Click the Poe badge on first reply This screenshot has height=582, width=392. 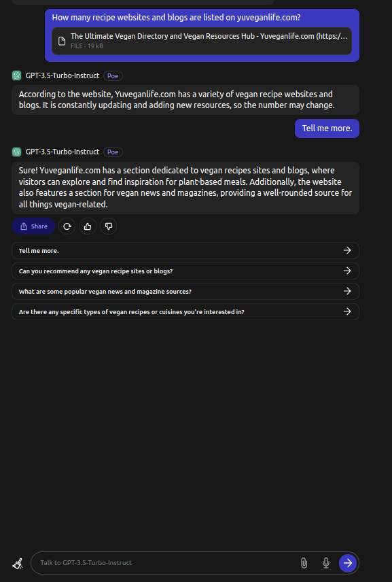pyautogui.click(x=113, y=75)
